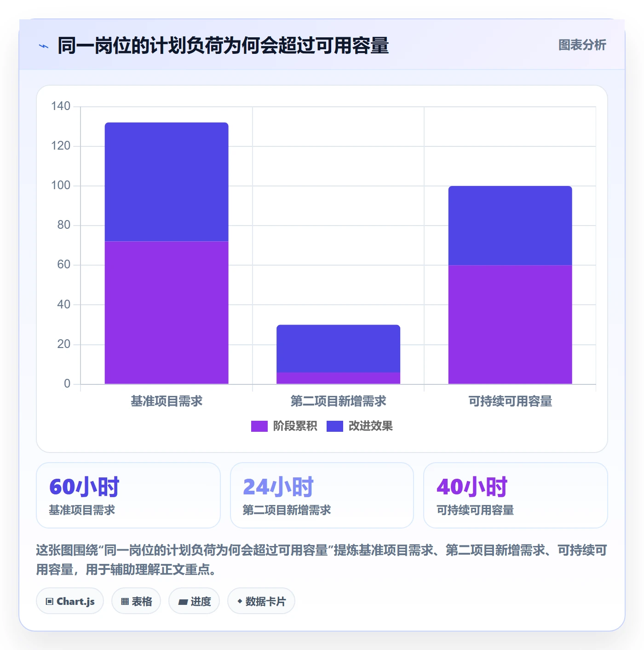Screen dimensions: 644x650
Task: Click the blue 改进效果 segment of 基准项目需求 bar
Action: 167,182
